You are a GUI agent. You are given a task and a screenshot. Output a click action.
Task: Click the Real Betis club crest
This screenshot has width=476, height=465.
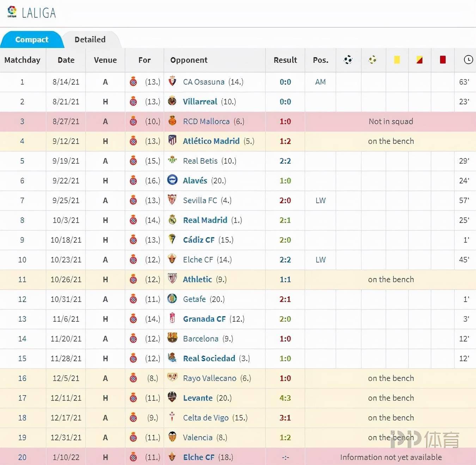point(172,160)
